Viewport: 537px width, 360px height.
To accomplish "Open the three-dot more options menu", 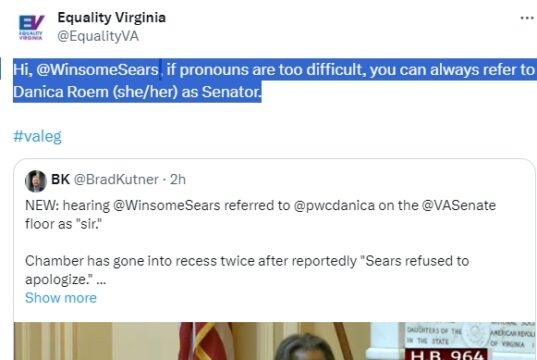I will [x=527, y=18].
